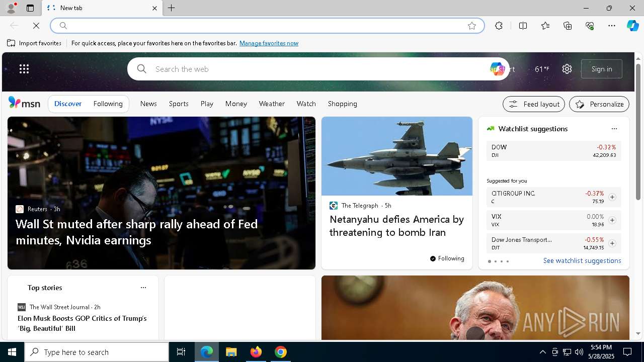
Task: Click the fighter jet article thumbnail
Action: [397, 156]
